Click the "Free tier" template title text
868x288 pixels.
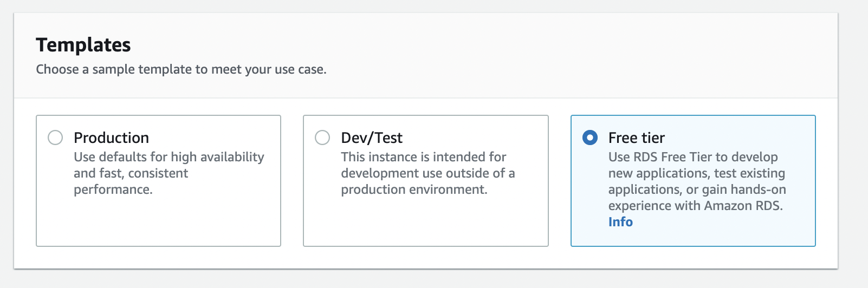tap(636, 138)
